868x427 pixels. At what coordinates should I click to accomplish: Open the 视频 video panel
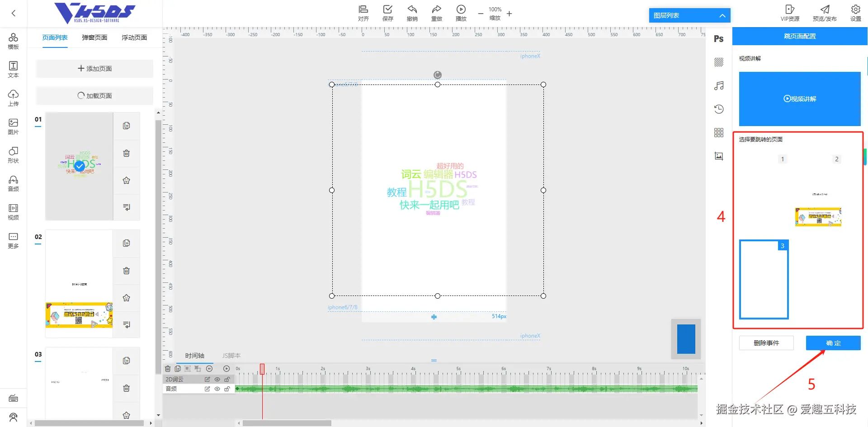(14, 212)
